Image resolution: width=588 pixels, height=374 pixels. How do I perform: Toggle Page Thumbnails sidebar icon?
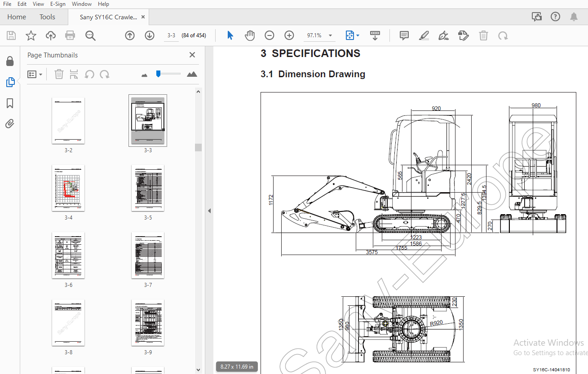click(10, 82)
